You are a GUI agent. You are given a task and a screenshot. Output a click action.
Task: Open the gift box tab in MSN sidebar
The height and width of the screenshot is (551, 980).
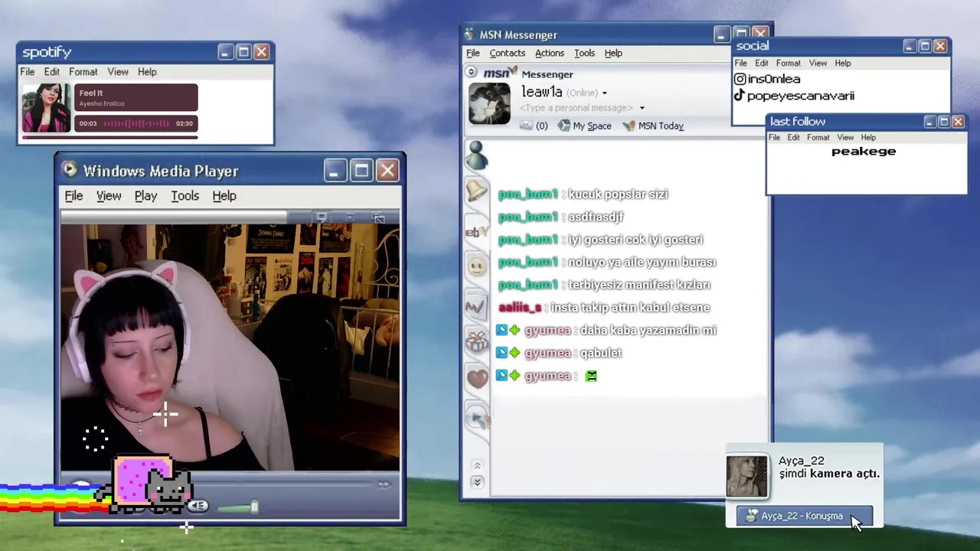point(476,342)
